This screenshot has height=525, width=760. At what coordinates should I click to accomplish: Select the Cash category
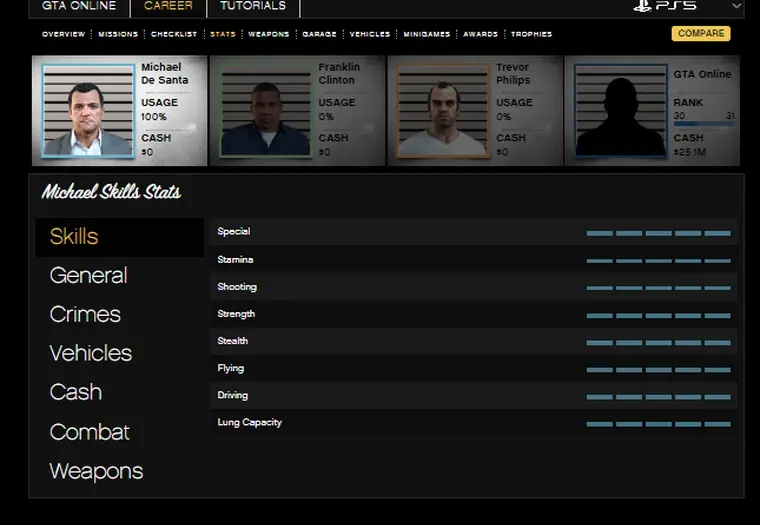(x=76, y=392)
